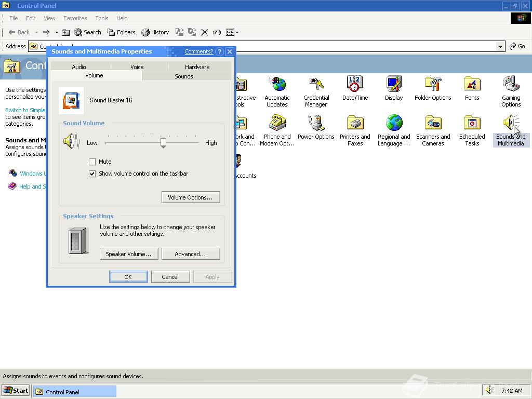Screen dimensions: 532x399
Task: Open the Power Options icon
Action: (x=316, y=127)
